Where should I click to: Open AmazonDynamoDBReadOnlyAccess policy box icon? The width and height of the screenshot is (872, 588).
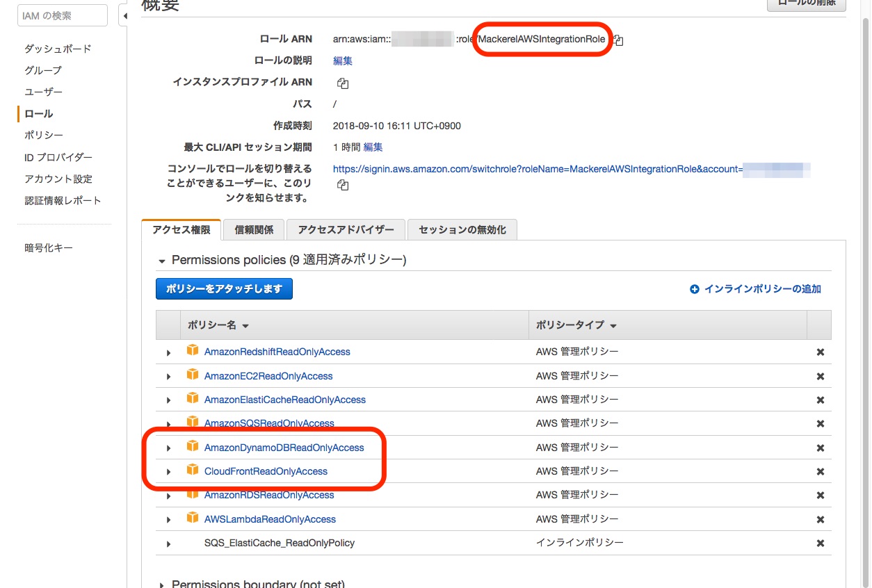(193, 447)
